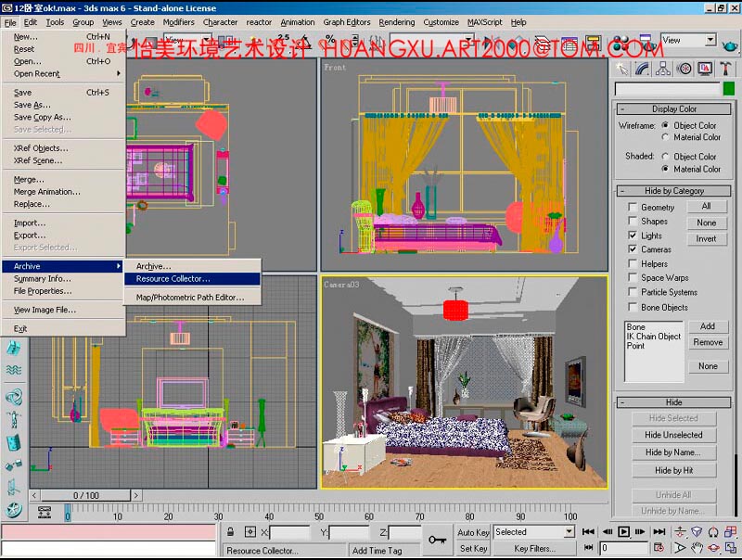Click the absolute transform type-in mode icon

tap(249, 531)
